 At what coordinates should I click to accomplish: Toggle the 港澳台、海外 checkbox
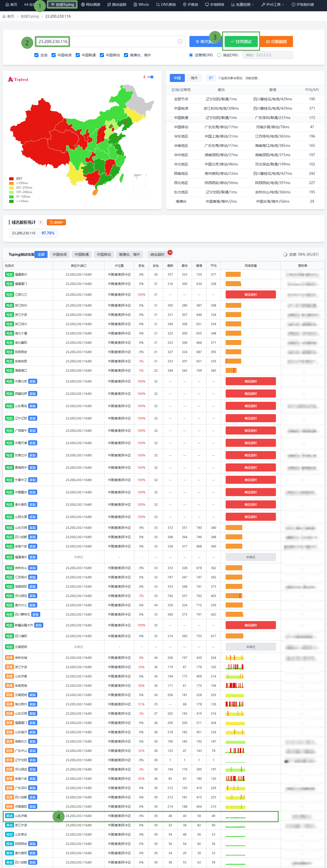(x=126, y=55)
